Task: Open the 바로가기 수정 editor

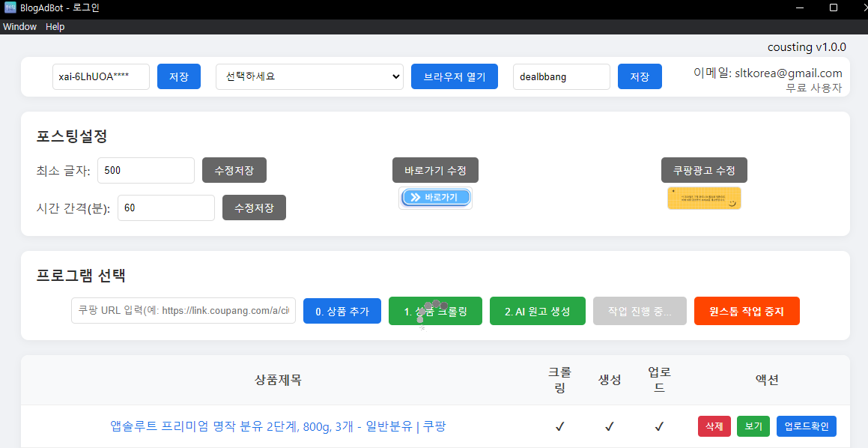Action: coord(435,170)
